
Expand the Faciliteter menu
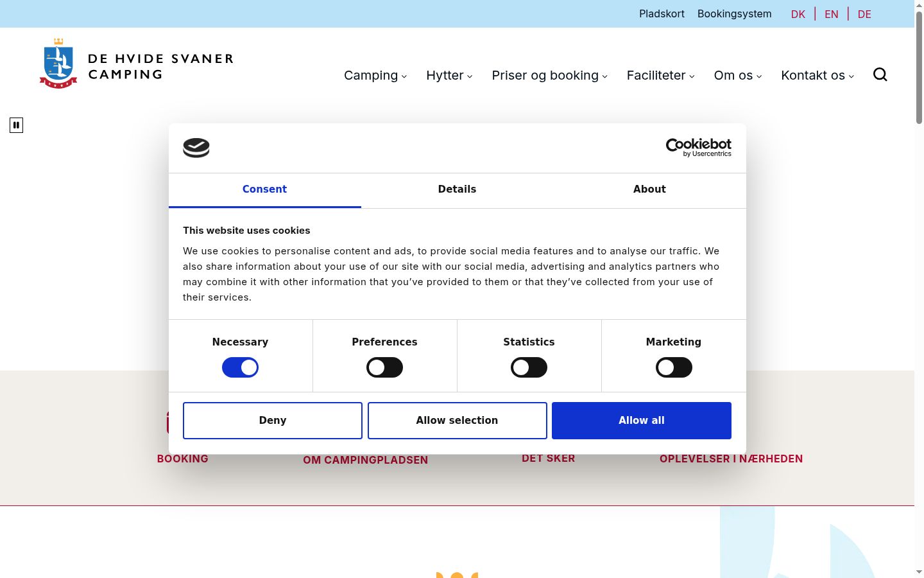click(660, 75)
